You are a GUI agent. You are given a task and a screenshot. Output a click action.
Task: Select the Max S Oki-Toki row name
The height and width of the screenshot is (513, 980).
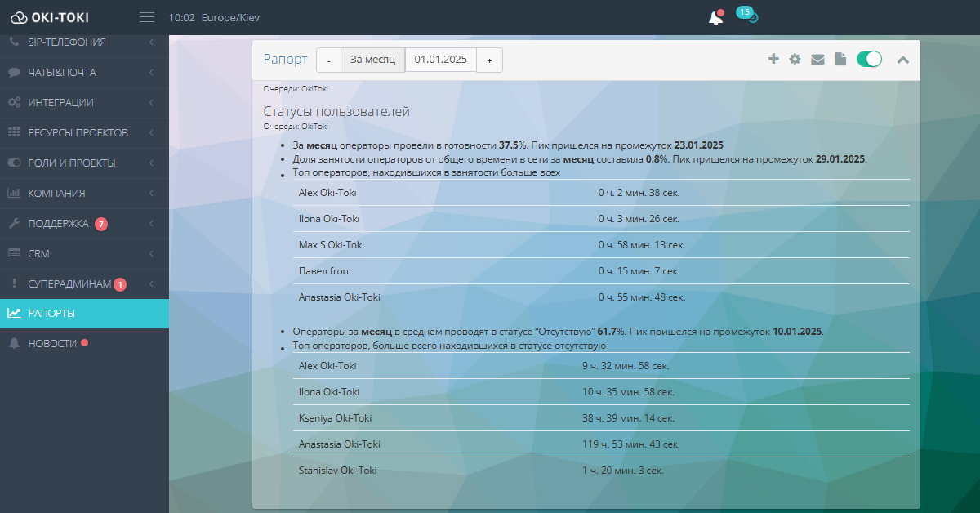pyautogui.click(x=332, y=245)
